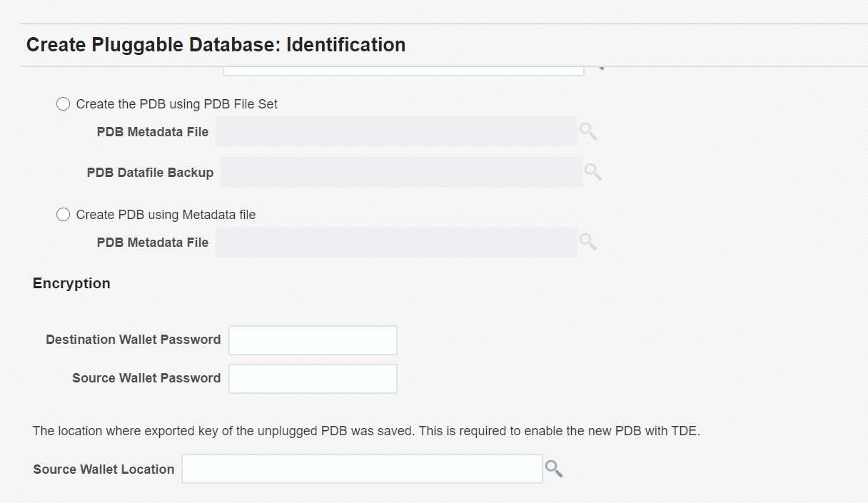The height and width of the screenshot is (503, 868).
Task: Click into the PDB Datafile Backup field
Action: (401, 172)
